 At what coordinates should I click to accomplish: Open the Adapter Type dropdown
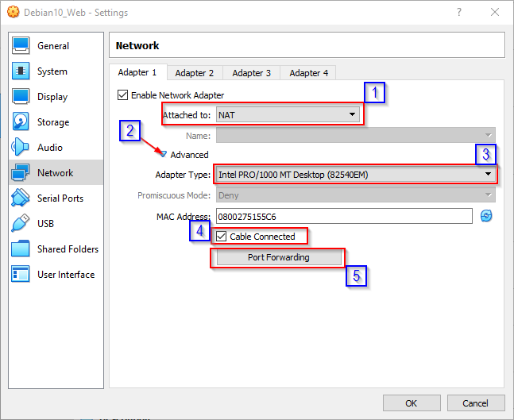pyautogui.click(x=354, y=175)
